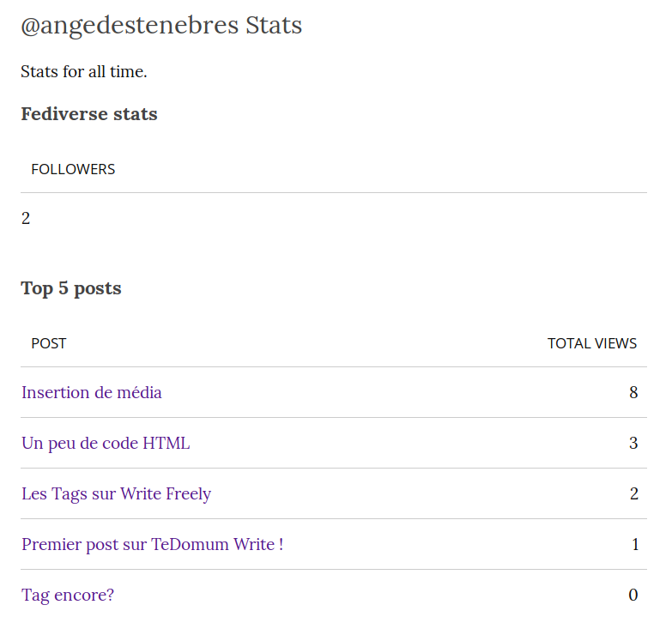
Task: Follow the "Tag encore?" post link
Action: click(x=67, y=596)
